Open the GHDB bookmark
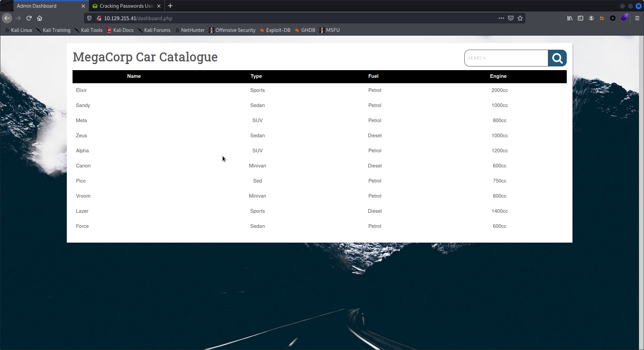Screen dimensions: 644x350 pyautogui.click(x=305, y=30)
